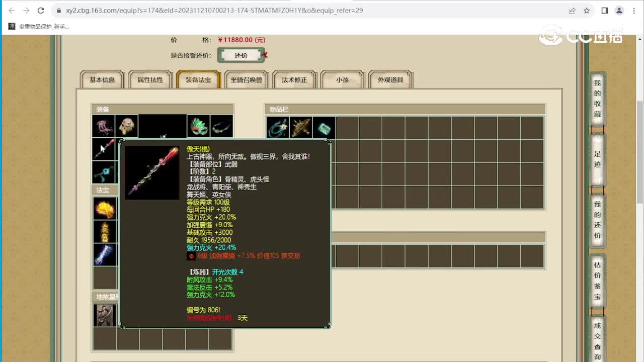Reload the current page

[x=41, y=11]
